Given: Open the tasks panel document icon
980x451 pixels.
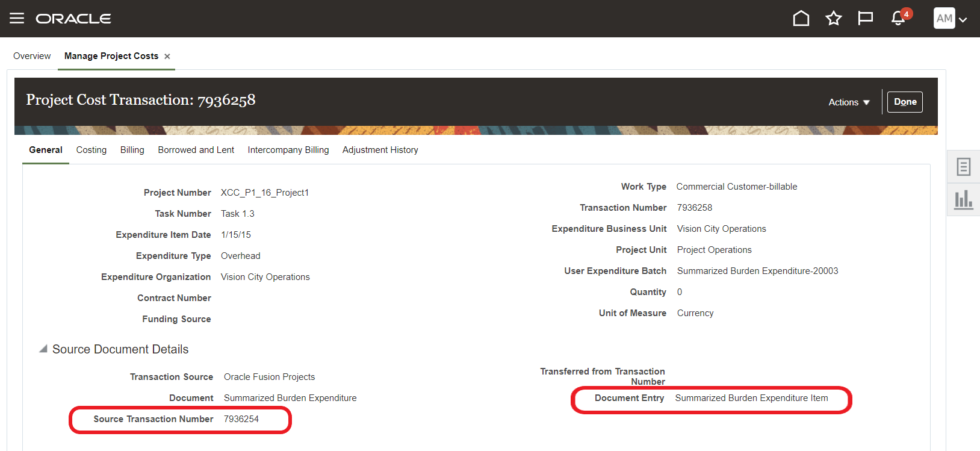Looking at the screenshot, I should pos(964,167).
